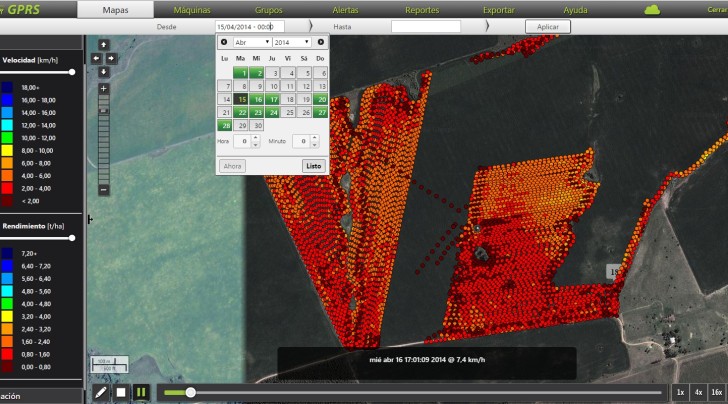Screen dimensions: 728x404
Task: Pick day 16 in the calendar
Action: coord(257,99)
